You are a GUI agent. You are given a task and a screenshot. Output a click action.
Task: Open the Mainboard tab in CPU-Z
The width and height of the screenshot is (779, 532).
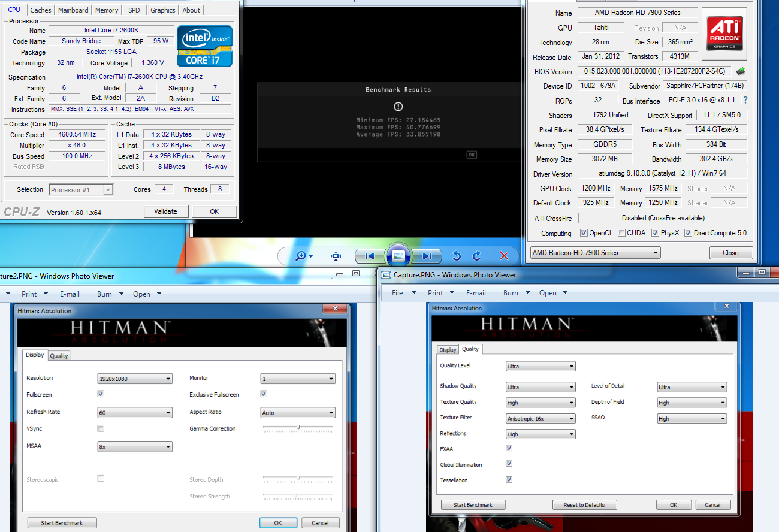coord(73,10)
